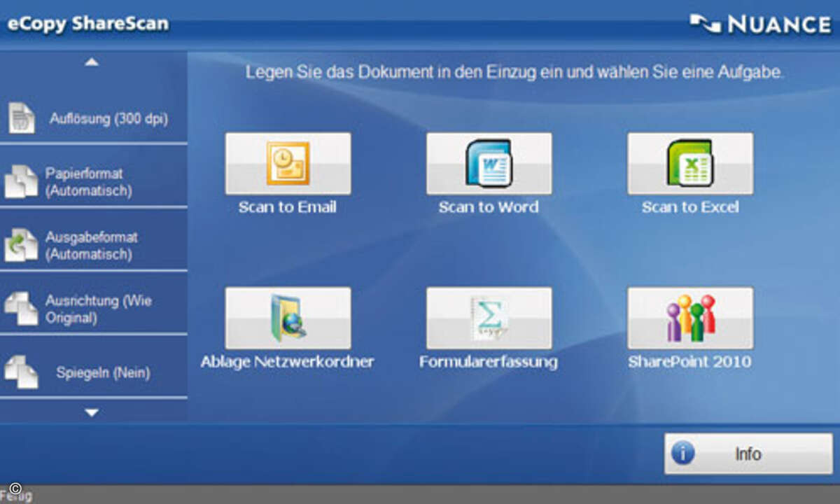This screenshot has width=840, height=504.
Task: Change the Auflösung (300 dpi) setting
Action: coord(93,118)
